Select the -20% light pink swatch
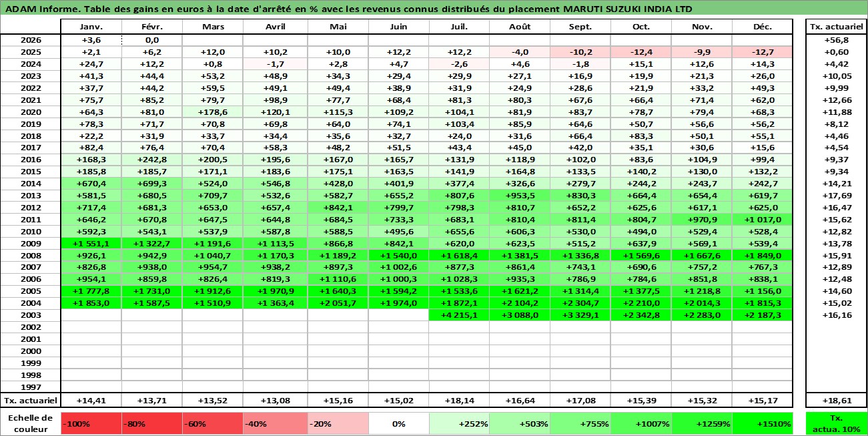The image size is (868, 436). [x=338, y=423]
